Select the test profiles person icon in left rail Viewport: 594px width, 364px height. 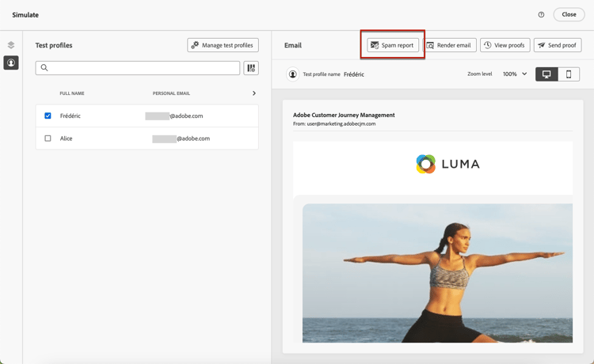[11, 63]
